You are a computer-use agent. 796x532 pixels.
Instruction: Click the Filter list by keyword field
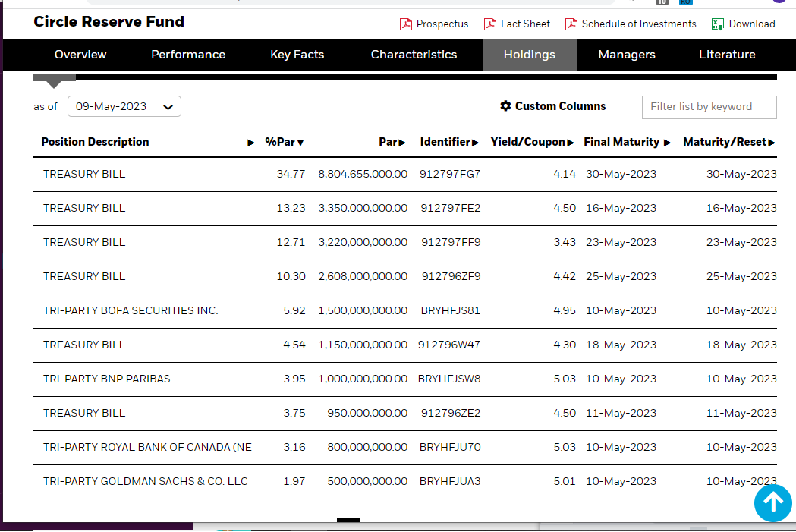pyautogui.click(x=709, y=107)
